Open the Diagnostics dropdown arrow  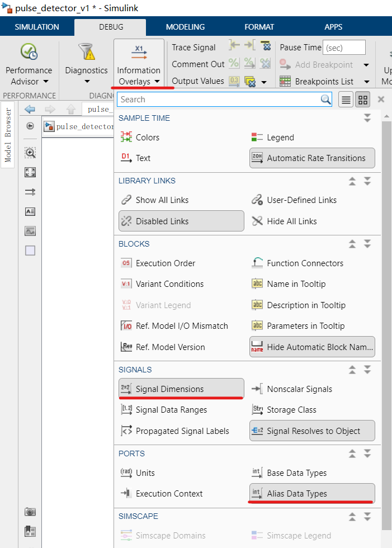point(87,82)
